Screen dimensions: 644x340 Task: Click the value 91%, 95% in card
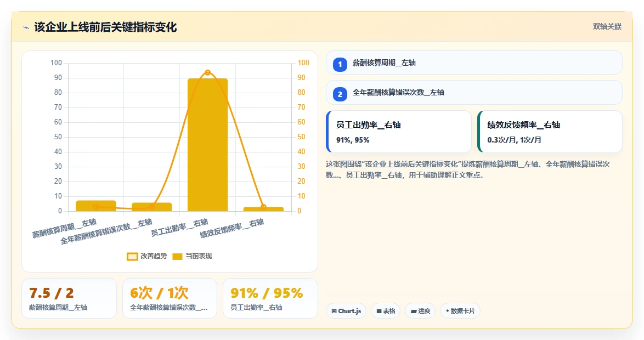(353, 140)
